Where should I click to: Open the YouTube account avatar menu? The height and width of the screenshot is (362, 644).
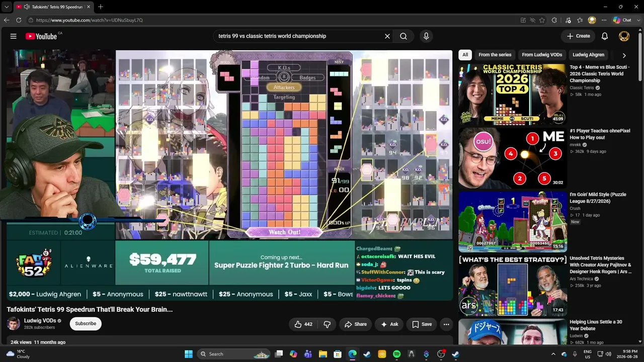pos(624,36)
